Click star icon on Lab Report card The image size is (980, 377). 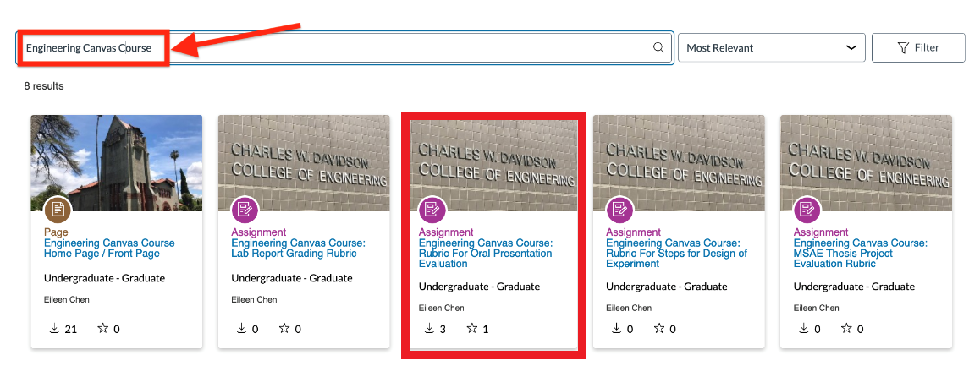pos(284,328)
